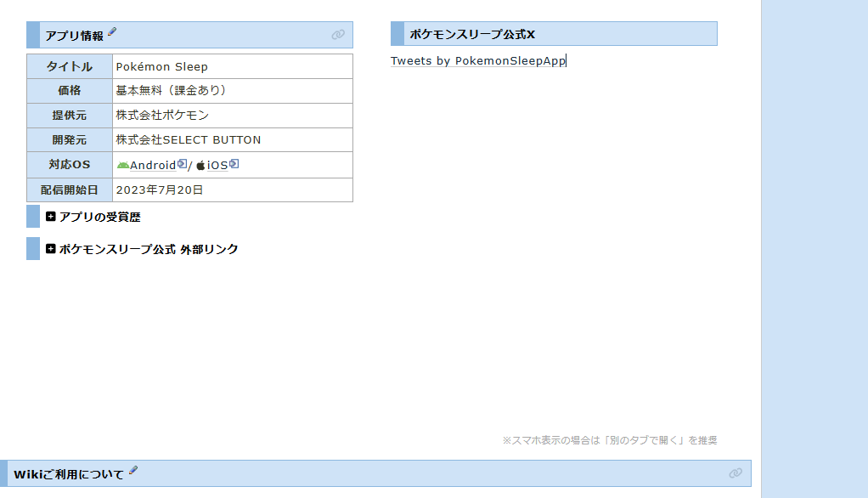Viewport: 868px width, 498px height.
Task: Click the Apple logo icon before iOS
Action: (200, 165)
